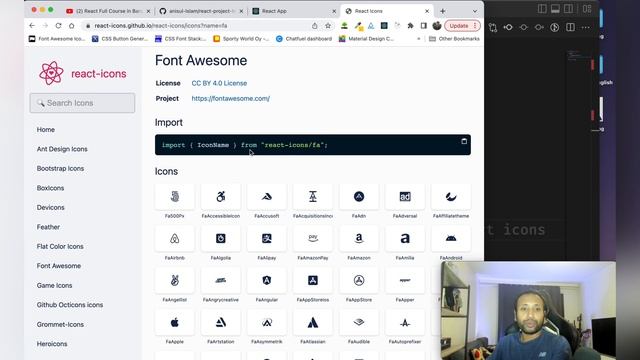Open Boxicons in the sidebar
Viewport: 640px width, 360px height.
click(50, 188)
